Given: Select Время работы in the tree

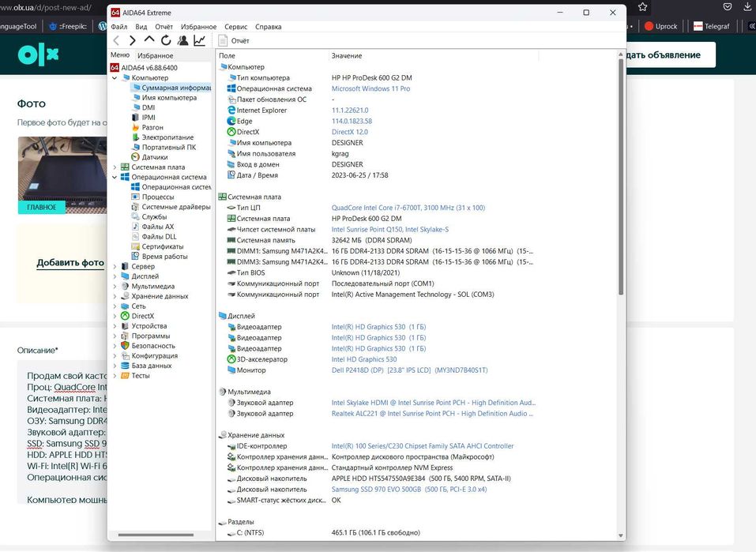Looking at the screenshot, I should pyautogui.click(x=164, y=257).
